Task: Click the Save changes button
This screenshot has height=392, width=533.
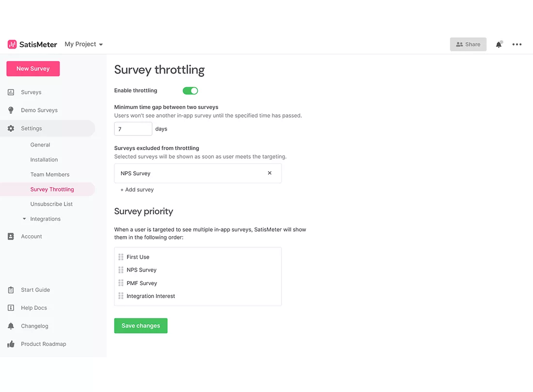Action: [x=141, y=326]
